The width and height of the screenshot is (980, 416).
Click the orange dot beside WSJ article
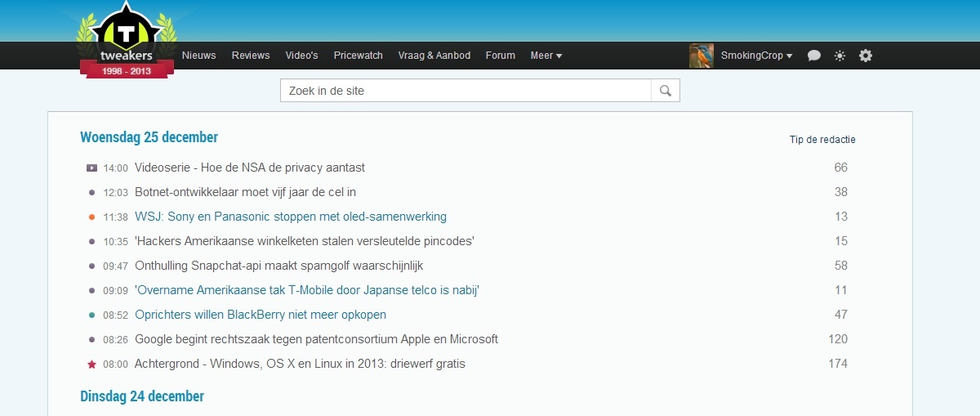pyautogui.click(x=92, y=217)
